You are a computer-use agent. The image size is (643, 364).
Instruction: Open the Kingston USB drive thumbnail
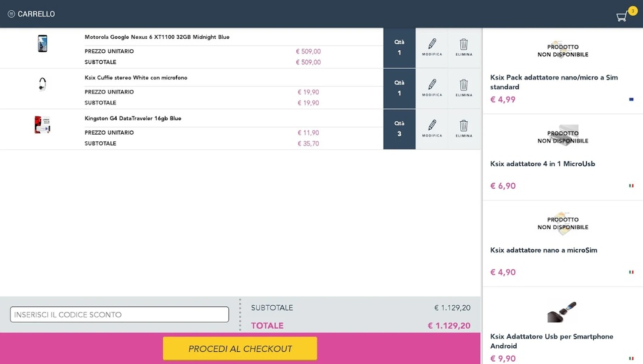coord(43,124)
